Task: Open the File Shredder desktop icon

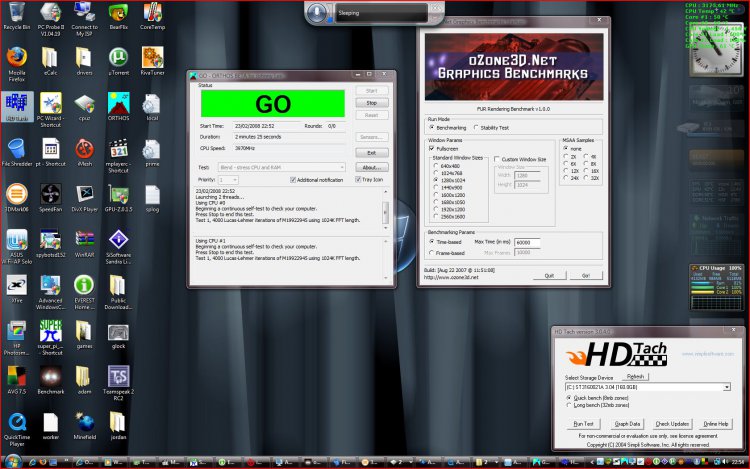Action: click(17, 152)
